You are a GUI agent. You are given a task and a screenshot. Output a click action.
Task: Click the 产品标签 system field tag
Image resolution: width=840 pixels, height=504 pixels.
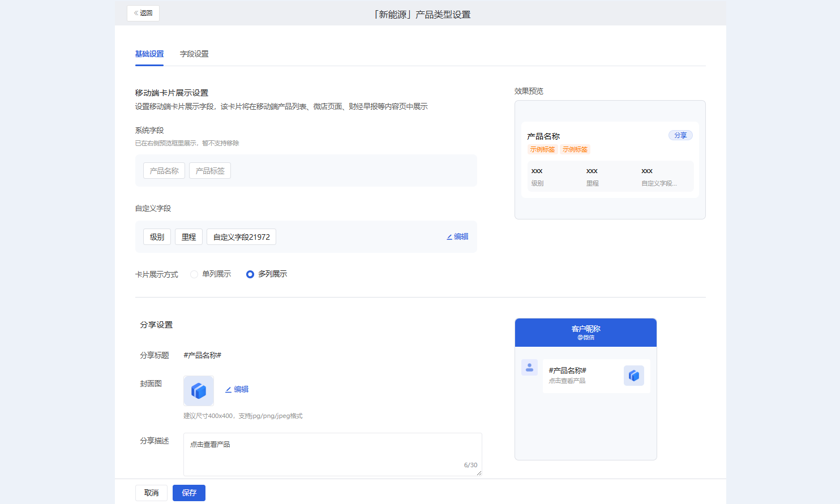click(x=210, y=171)
